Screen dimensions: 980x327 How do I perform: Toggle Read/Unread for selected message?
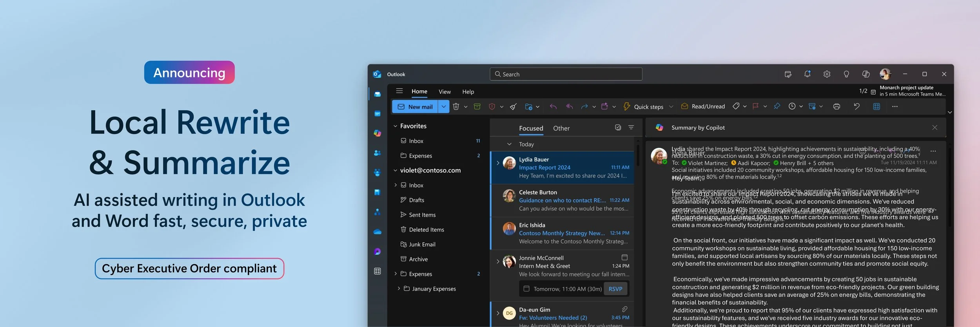[x=703, y=106]
